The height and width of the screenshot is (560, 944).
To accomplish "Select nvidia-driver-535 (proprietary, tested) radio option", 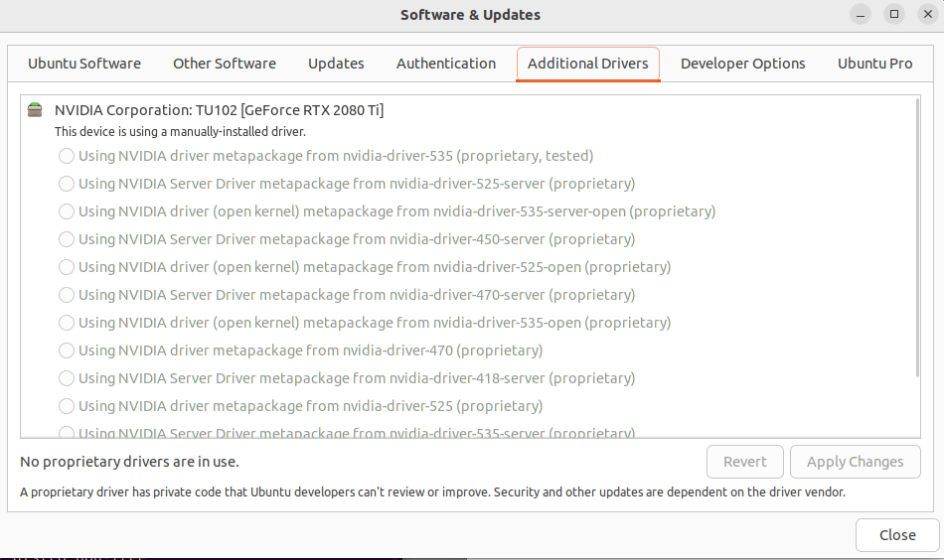I will click(x=67, y=157).
